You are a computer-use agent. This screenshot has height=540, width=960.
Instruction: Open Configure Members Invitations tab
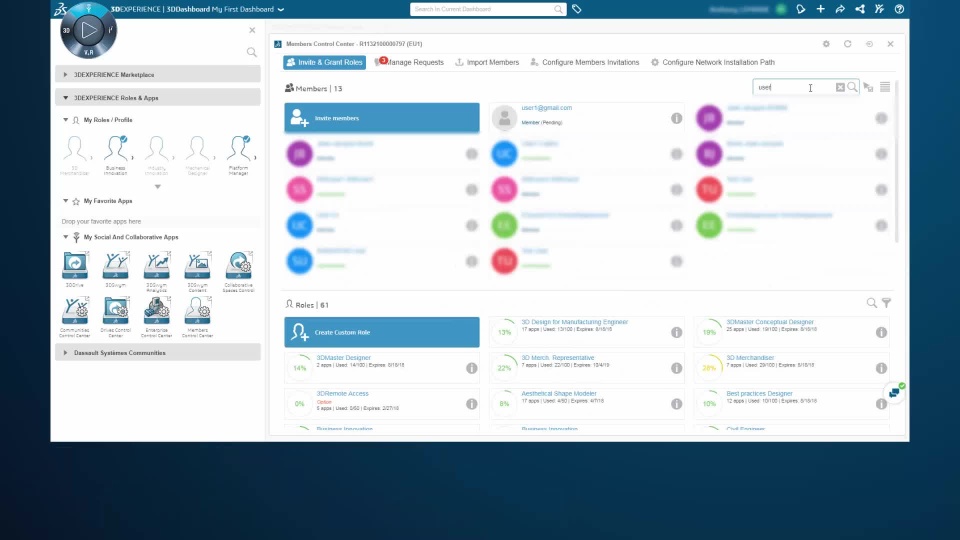585,62
